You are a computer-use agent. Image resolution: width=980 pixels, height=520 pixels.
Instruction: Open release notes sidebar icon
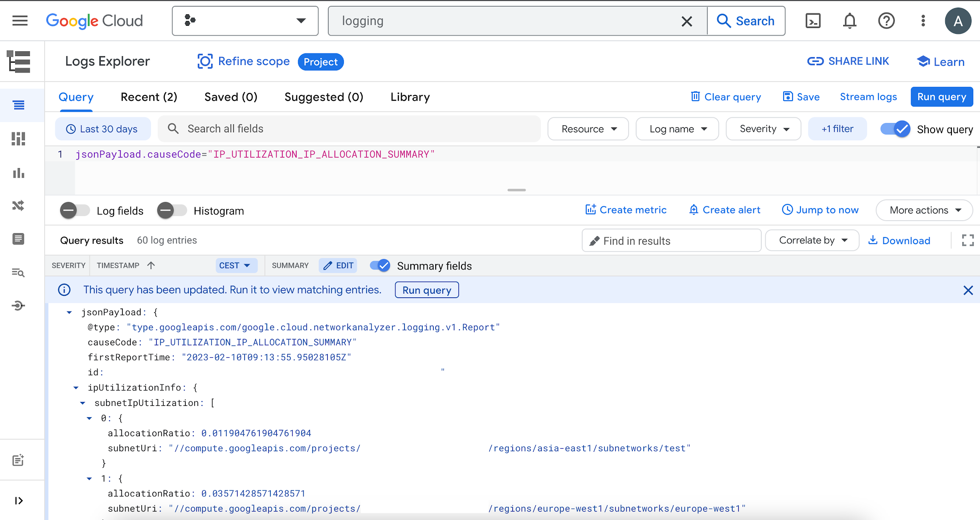point(18,460)
